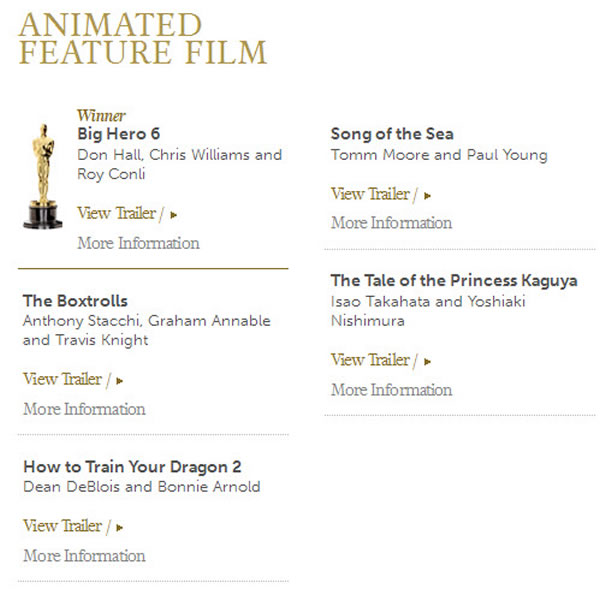Show More Information for Princess Kaguya
Image resolution: width=600 pixels, height=589 pixels.
391,389
